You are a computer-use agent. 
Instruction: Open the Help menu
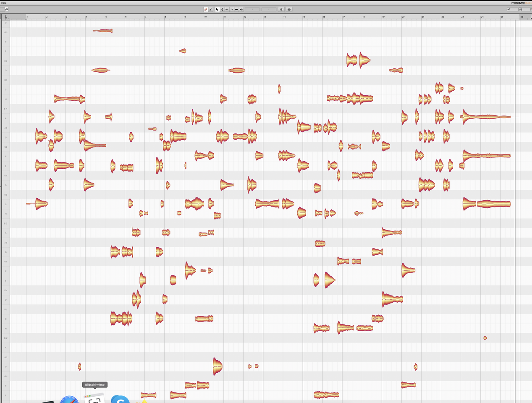pyautogui.click(x=3, y=3)
